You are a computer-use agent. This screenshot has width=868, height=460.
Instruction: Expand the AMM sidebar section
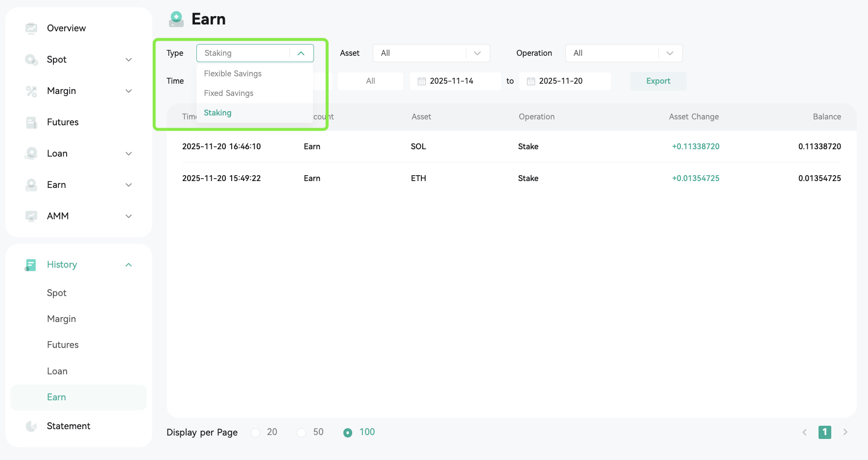point(129,216)
